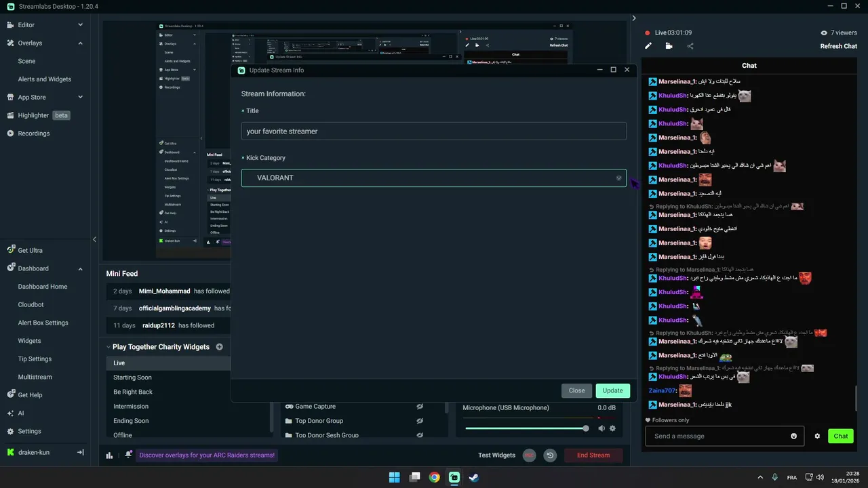Edit stream info pencil icon
Viewport: 868px width, 488px height.
648,46
